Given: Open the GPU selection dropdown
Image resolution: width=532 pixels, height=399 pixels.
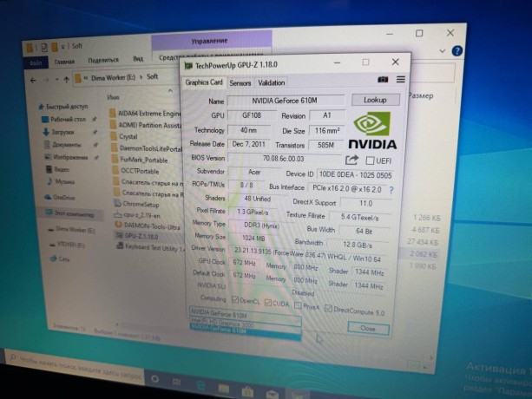Looking at the screenshot, I should [245, 314].
